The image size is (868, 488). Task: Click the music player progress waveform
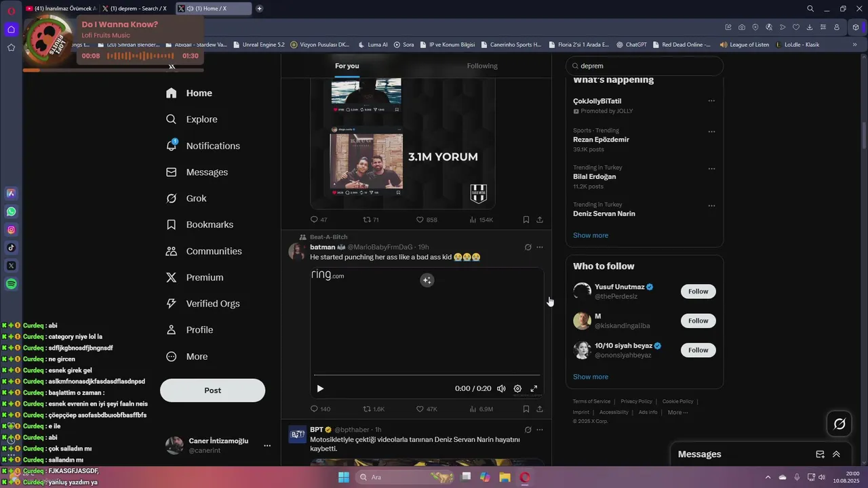pyautogui.click(x=140, y=56)
